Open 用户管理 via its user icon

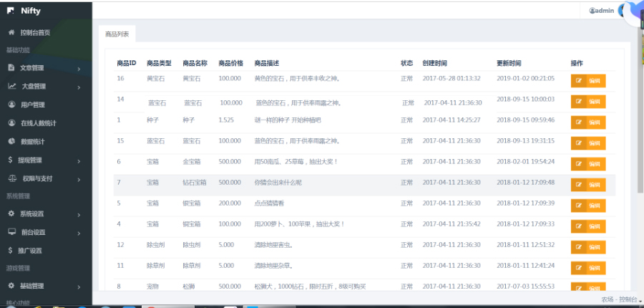[x=11, y=105]
